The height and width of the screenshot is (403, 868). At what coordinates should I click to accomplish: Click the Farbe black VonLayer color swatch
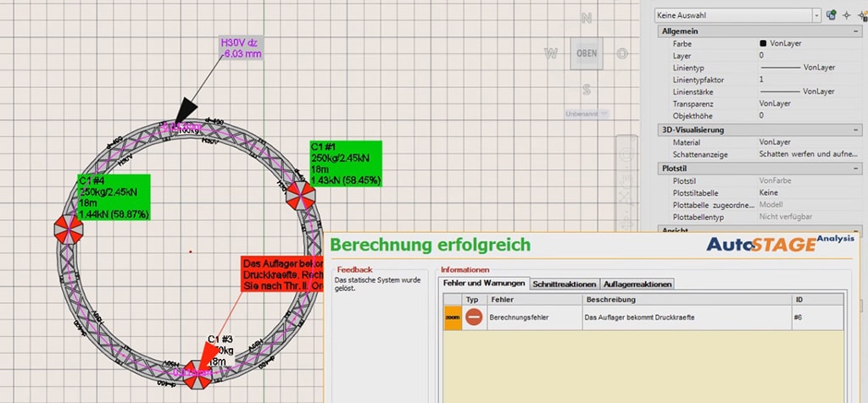(763, 43)
